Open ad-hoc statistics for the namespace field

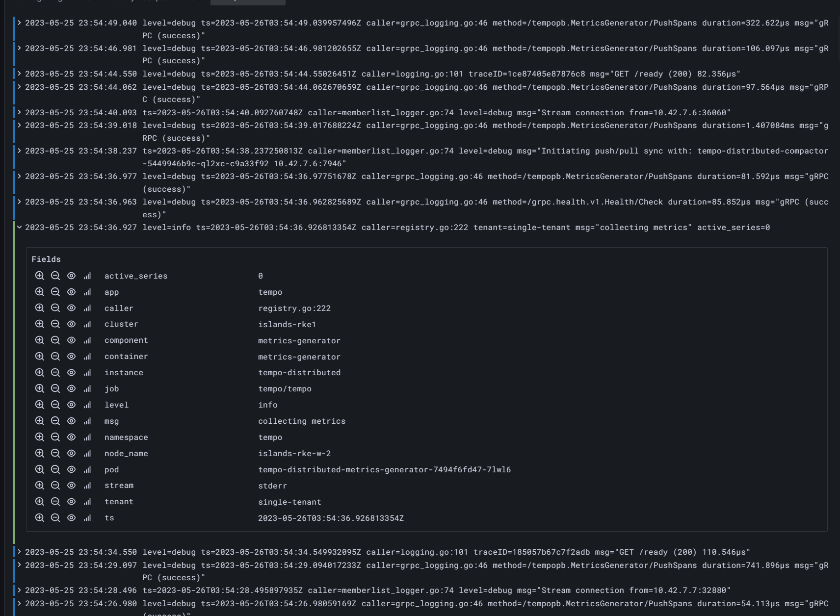coord(87,437)
